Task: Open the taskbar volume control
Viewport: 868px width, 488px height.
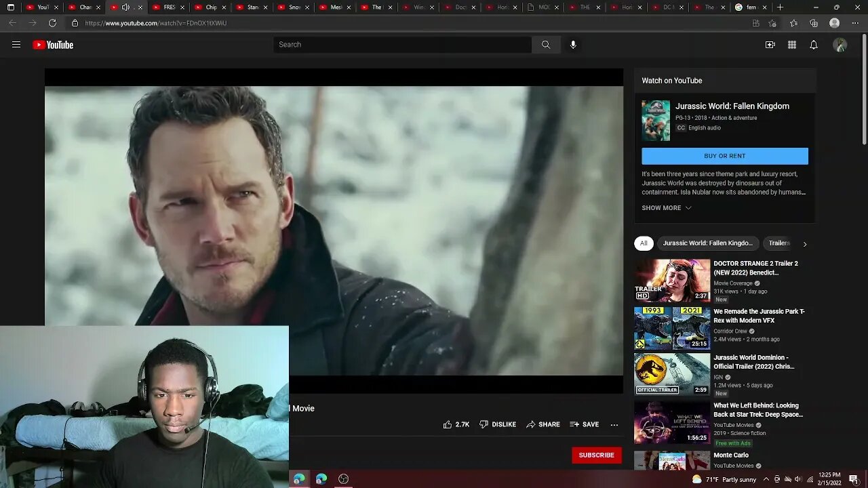Action: (x=798, y=479)
